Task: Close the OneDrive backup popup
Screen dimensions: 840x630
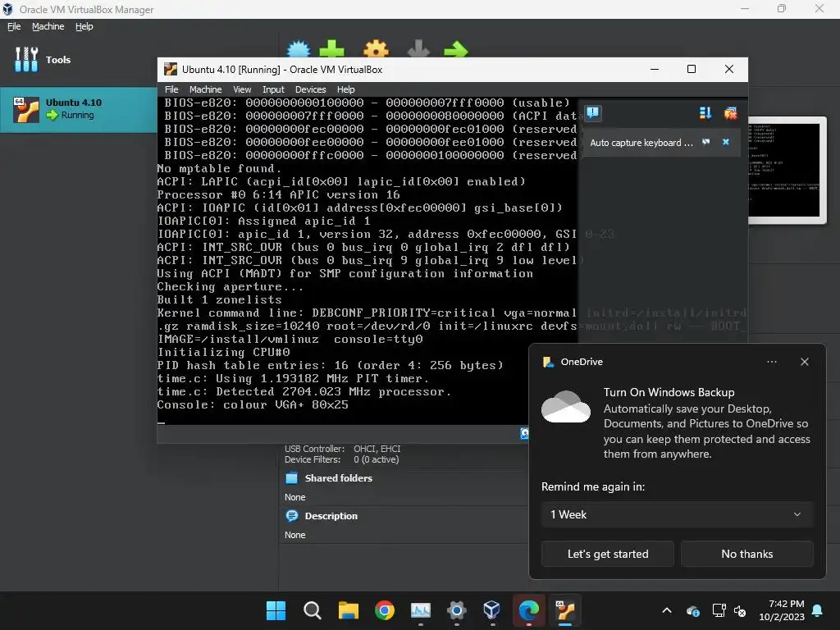Action: tap(804, 362)
